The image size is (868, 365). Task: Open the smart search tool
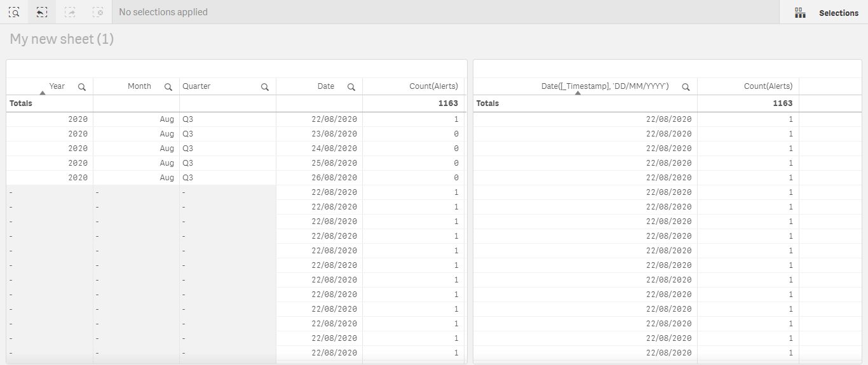pyautogui.click(x=14, y=12)
